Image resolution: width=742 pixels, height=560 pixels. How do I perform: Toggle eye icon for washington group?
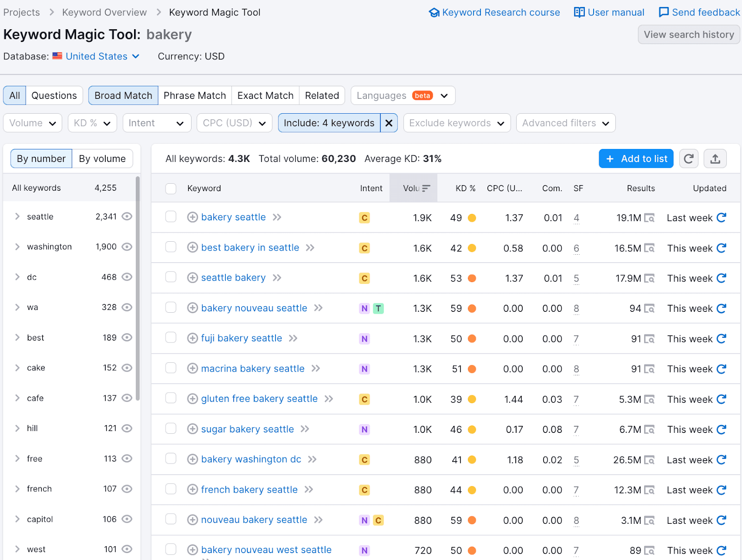point(127,246)
